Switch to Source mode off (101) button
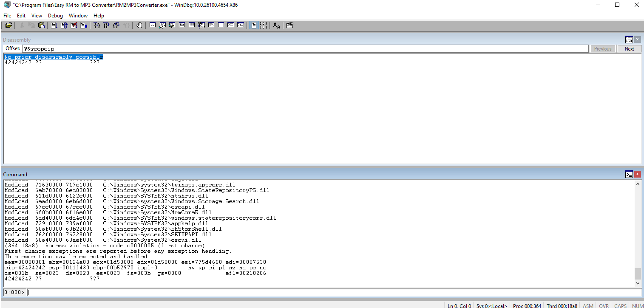This screenshot has width=644, height=308. pyautogui.click(x=264, y=25)
